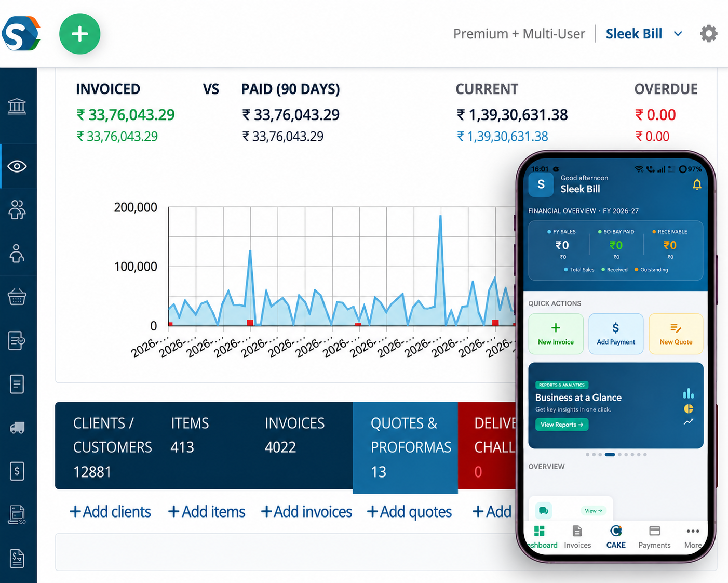Click the Add invoices link
Screen dimensions: 728x583
pyautogui.click(x=306, y=512)
